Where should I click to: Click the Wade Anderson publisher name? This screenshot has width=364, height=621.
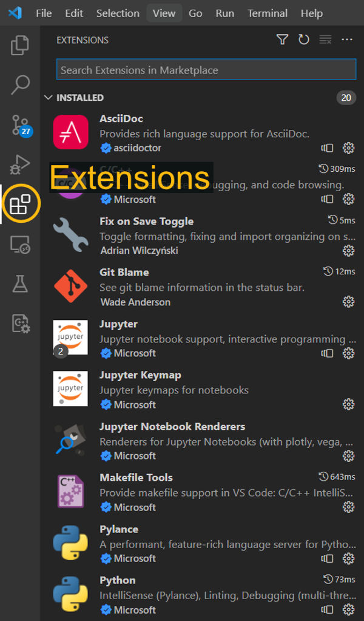point(135,302)
